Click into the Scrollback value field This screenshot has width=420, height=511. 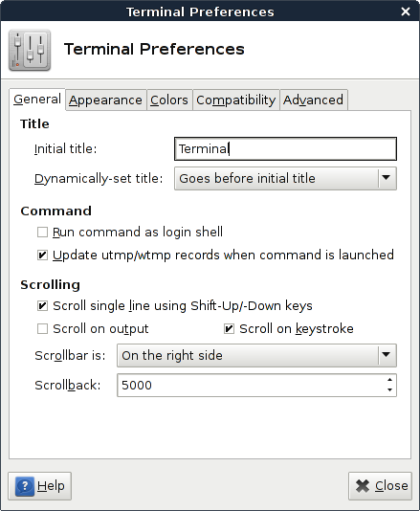(251, 386)
